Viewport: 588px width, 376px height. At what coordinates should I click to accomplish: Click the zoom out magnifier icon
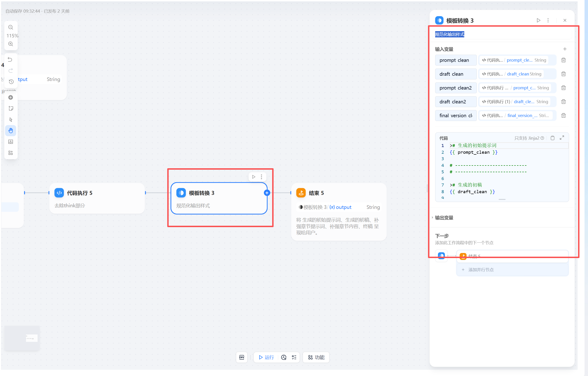pos(10,27)
